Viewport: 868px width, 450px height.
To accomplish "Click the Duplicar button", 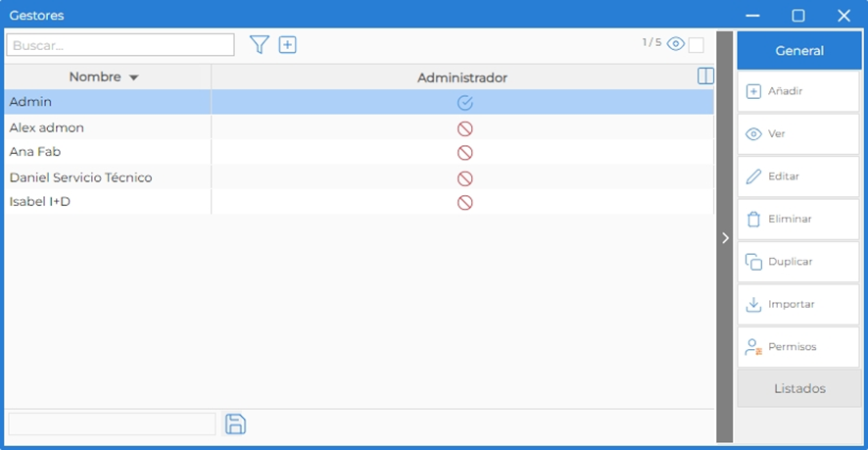I will click(x=798, y=262).
